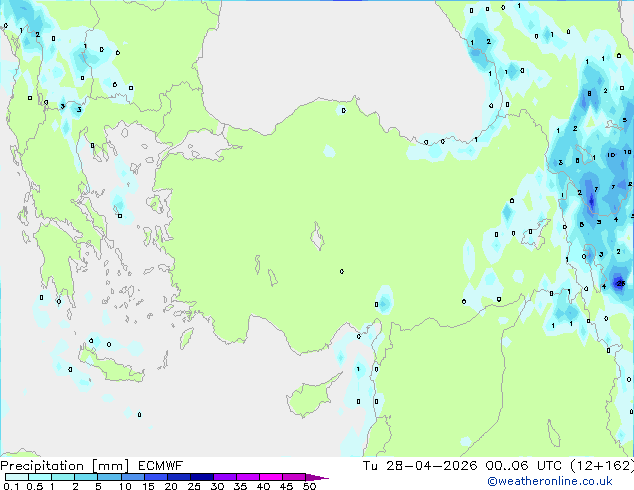Pick the 5–10 mm legend swatch
The image size is (634, 490).
point(109,477)
